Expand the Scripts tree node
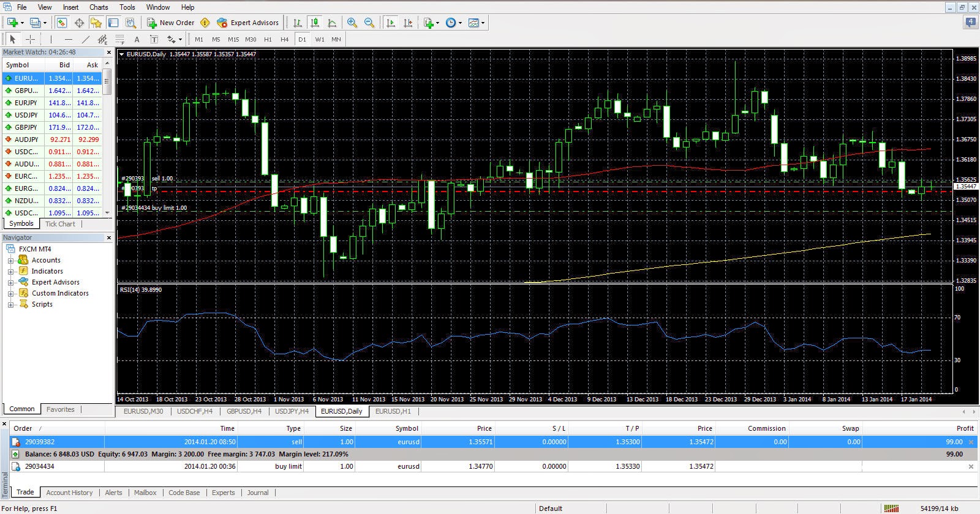 click(10, 305)
